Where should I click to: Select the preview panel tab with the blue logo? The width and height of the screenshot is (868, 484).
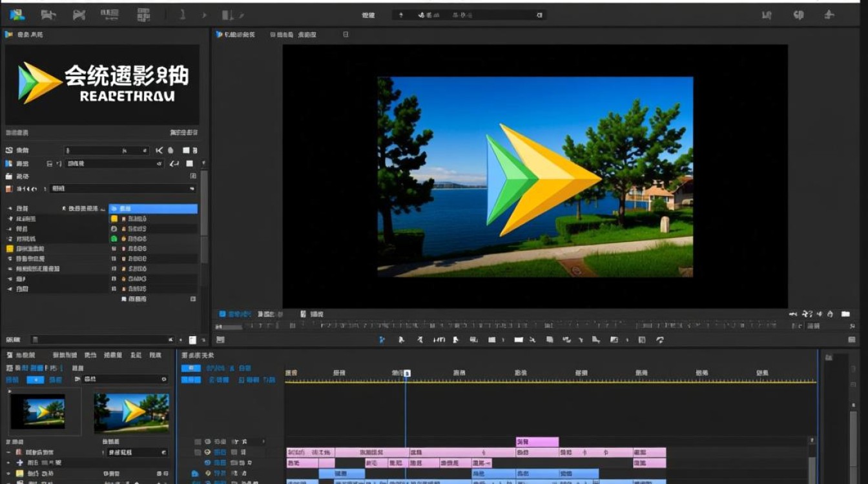[236, 34]
